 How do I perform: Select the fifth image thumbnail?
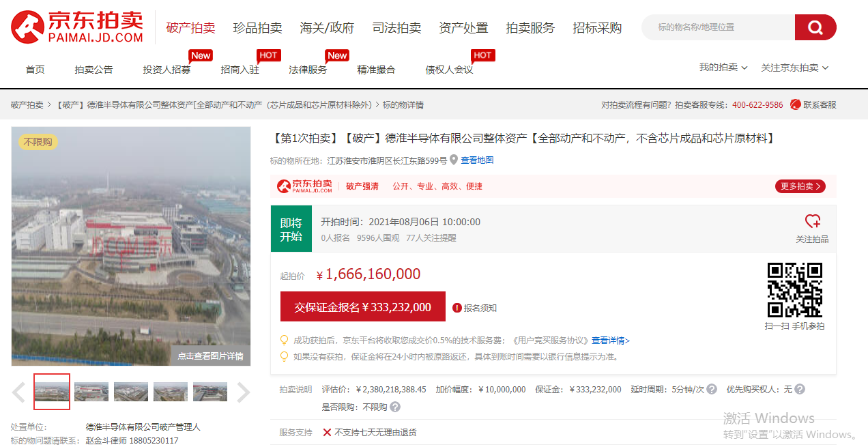[210, 392]
